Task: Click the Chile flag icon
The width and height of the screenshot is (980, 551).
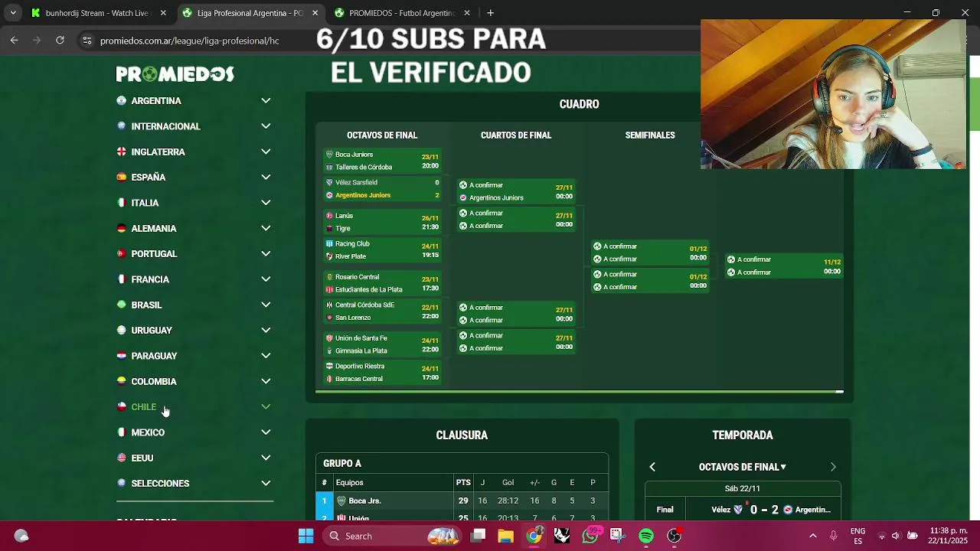Action: [121, 406]
